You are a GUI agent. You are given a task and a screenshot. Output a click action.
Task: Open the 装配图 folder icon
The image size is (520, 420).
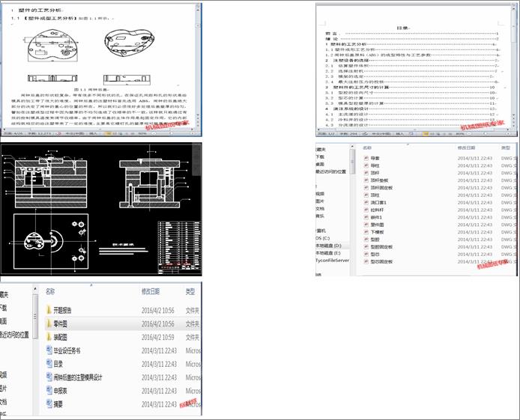[x=49, y=337]
